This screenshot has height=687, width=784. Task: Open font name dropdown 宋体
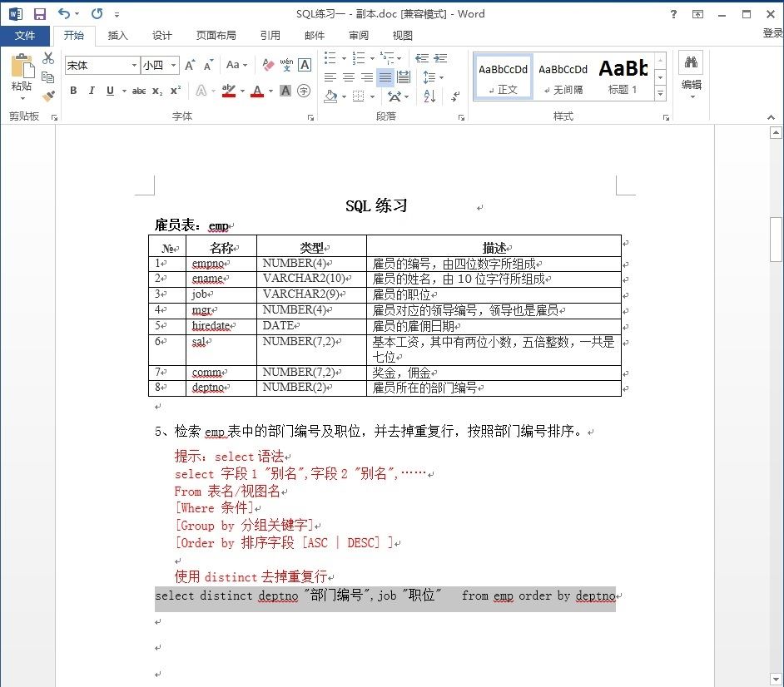[x=134, y=66]
